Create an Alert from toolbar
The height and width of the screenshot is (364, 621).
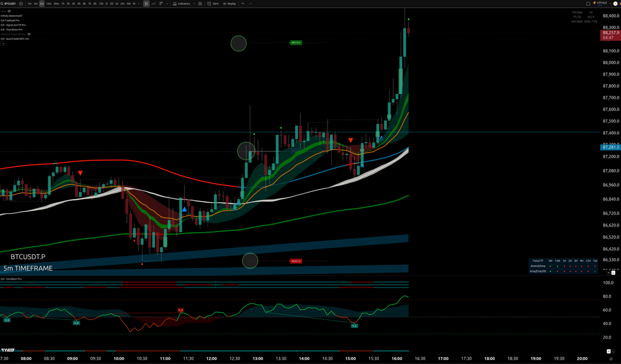click(213, 4)
